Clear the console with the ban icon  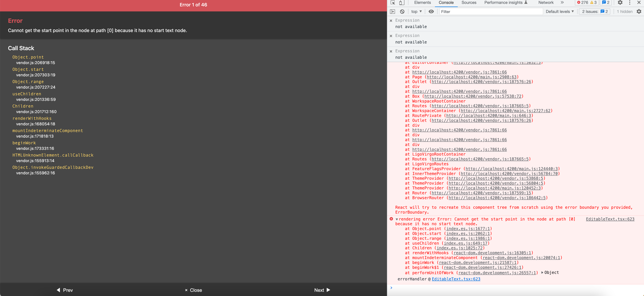[402, 12]
